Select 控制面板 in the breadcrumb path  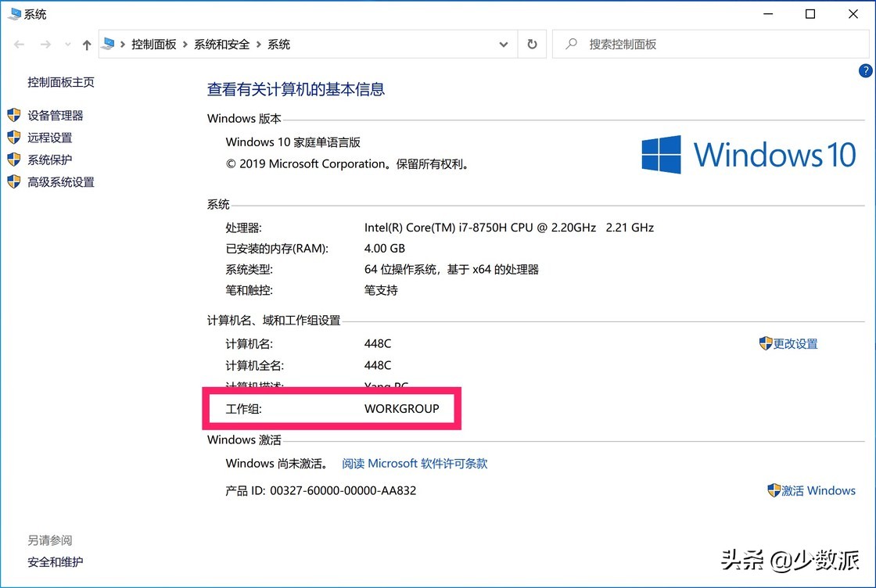point(154,44)
